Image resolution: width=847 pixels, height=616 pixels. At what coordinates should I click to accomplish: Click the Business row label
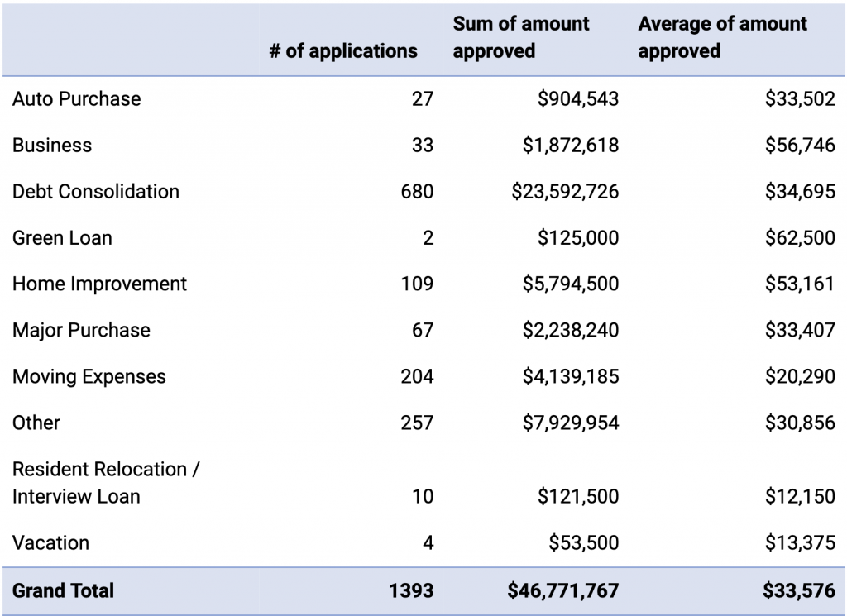52,146
